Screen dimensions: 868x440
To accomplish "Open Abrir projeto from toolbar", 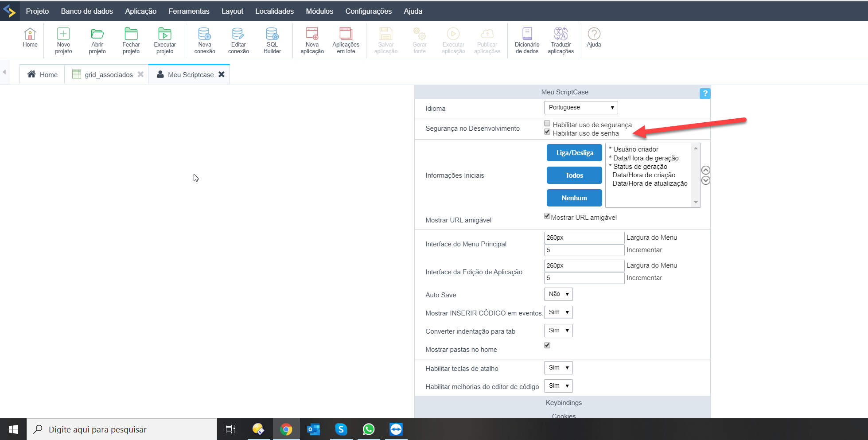I will pos(97,40).
